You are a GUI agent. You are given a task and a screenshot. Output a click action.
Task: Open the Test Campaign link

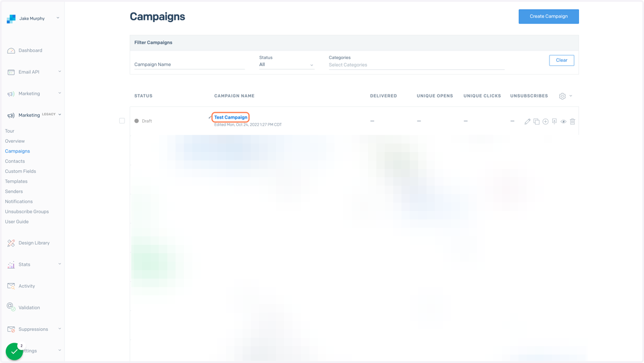tap(231, 117)
